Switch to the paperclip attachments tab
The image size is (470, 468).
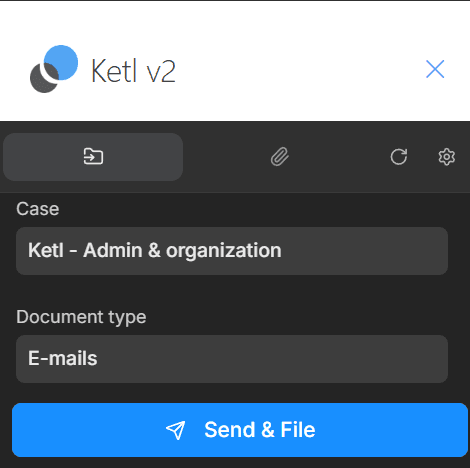280,157
